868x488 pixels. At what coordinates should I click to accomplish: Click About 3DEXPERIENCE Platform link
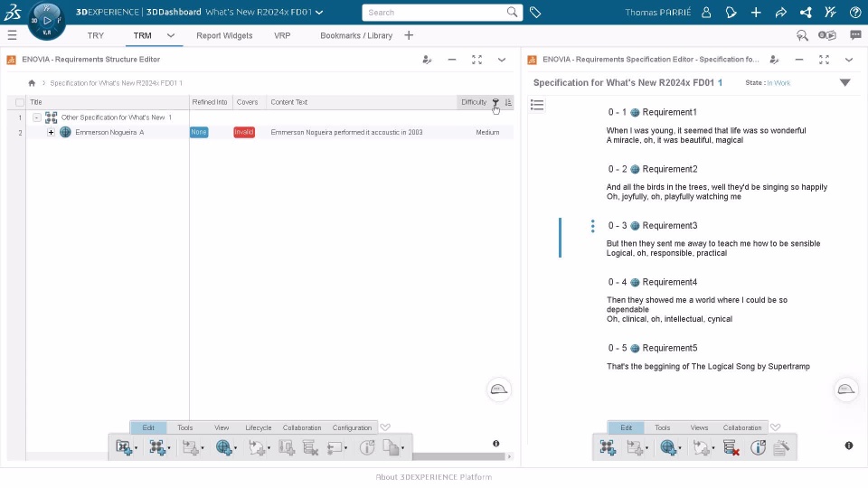coord(433,477)
